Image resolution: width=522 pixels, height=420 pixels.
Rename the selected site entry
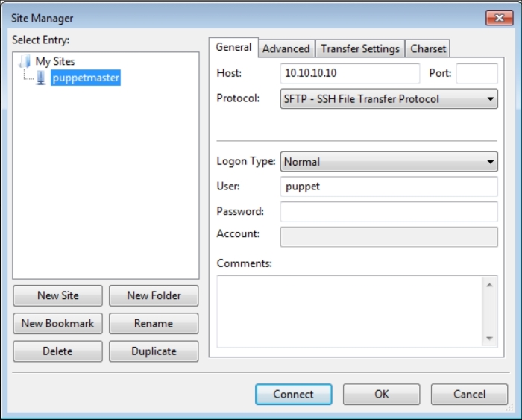[154, 323]
